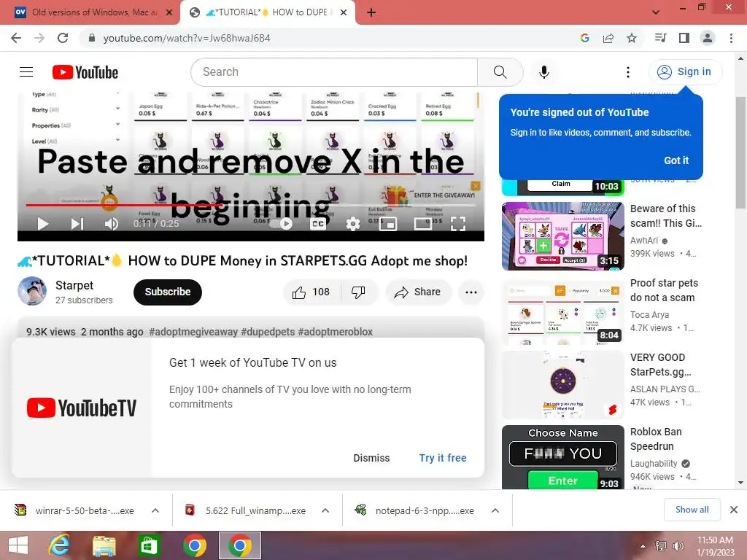Share this page from address bar

608,38
